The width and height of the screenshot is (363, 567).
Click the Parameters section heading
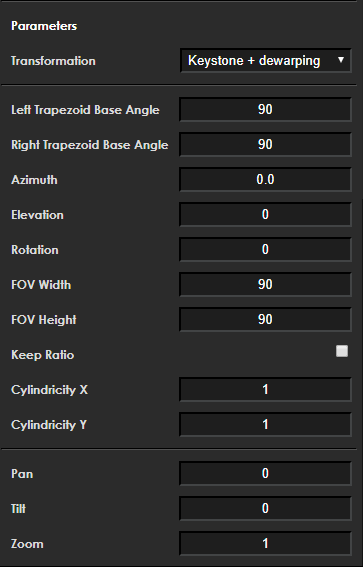44,26
